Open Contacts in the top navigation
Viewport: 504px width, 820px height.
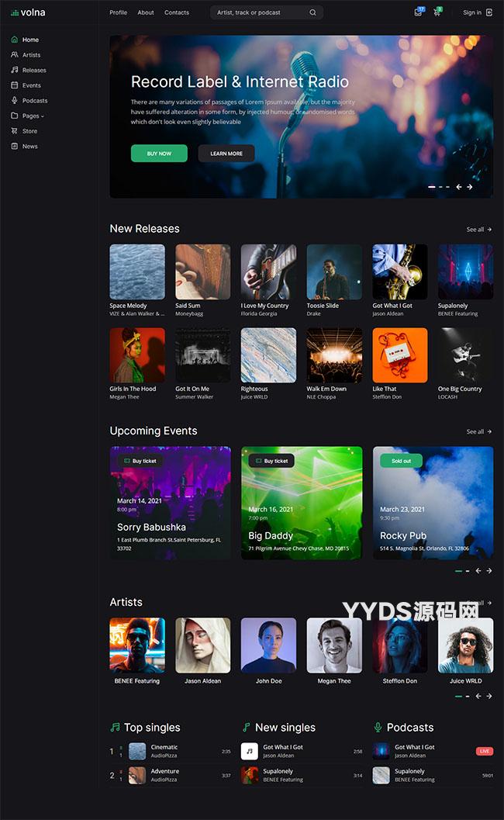177,12
